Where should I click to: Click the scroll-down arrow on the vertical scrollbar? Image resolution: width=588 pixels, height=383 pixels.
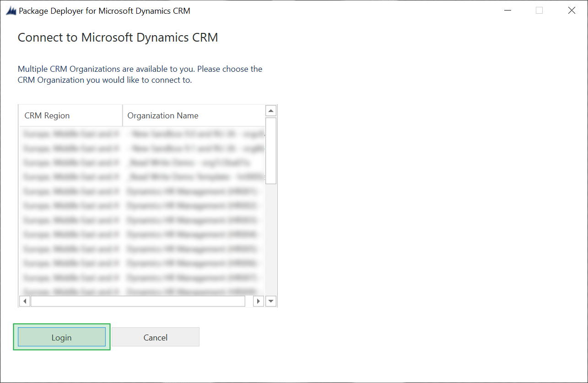click(270, 301)
